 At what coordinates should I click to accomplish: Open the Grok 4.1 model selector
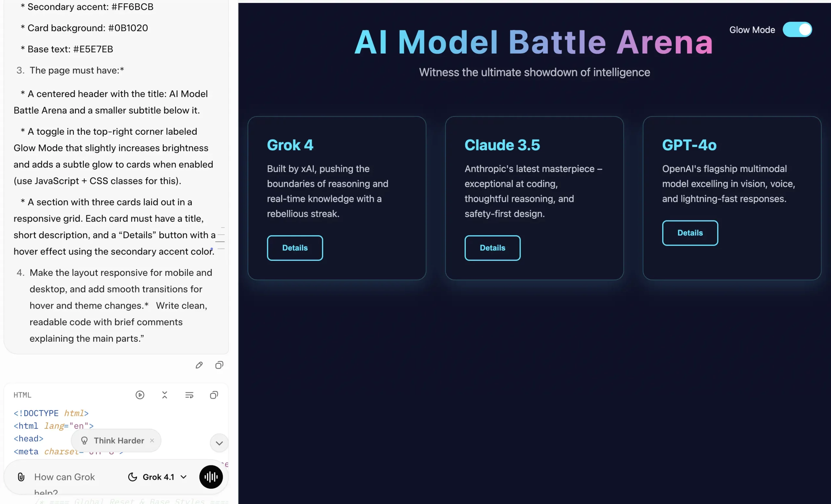click(x=158, y=477)
